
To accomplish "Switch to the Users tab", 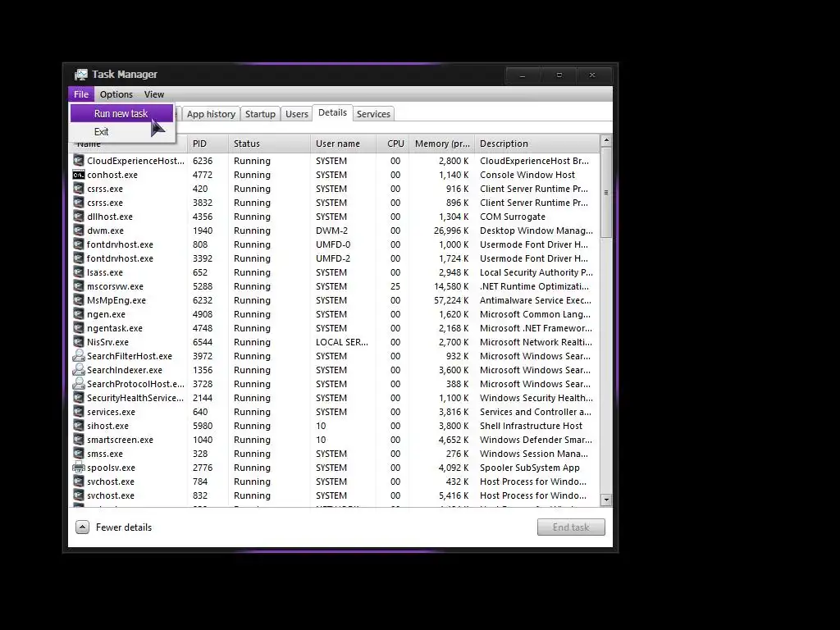I will 297,114.
